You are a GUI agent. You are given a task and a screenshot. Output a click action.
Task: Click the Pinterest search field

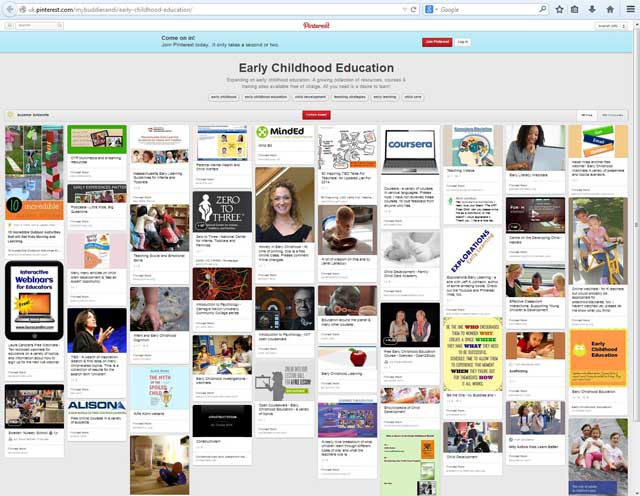tap(60, 24)
